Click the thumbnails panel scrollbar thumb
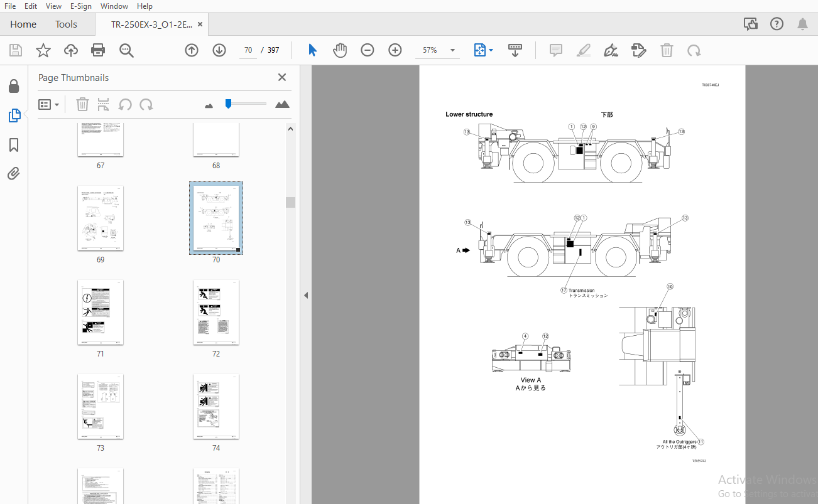 tap(290, 202)
